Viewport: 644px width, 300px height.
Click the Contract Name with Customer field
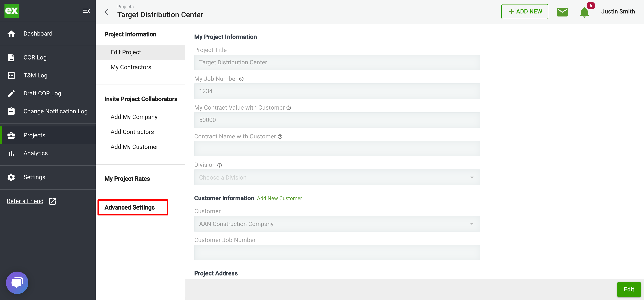pyautogui.click(x=337, y=149)
